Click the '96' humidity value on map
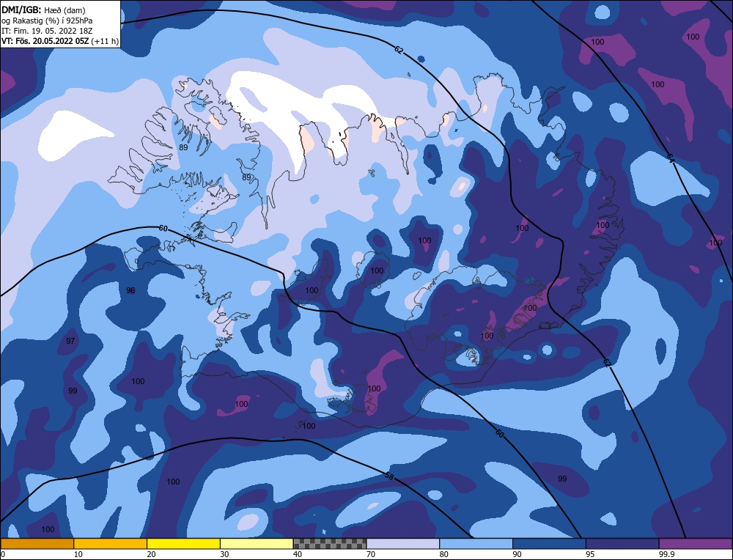Screen dimensions: 733x560 (x=131, y=290)
